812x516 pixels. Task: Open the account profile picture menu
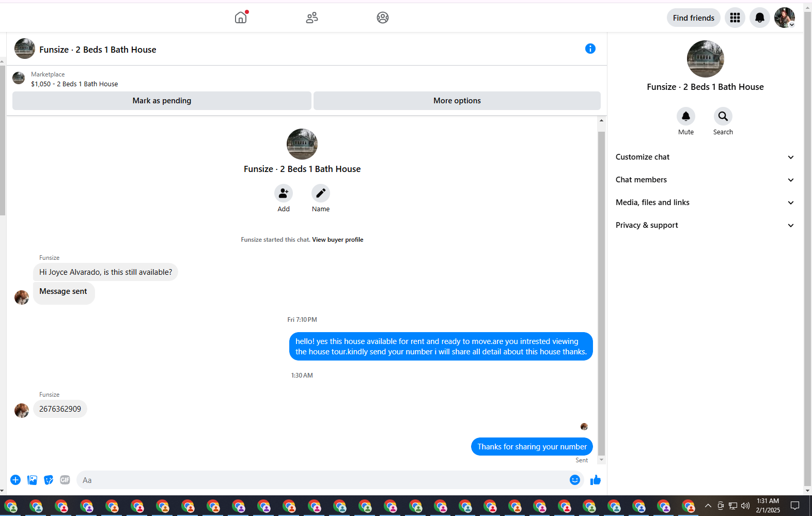(785, 18)
